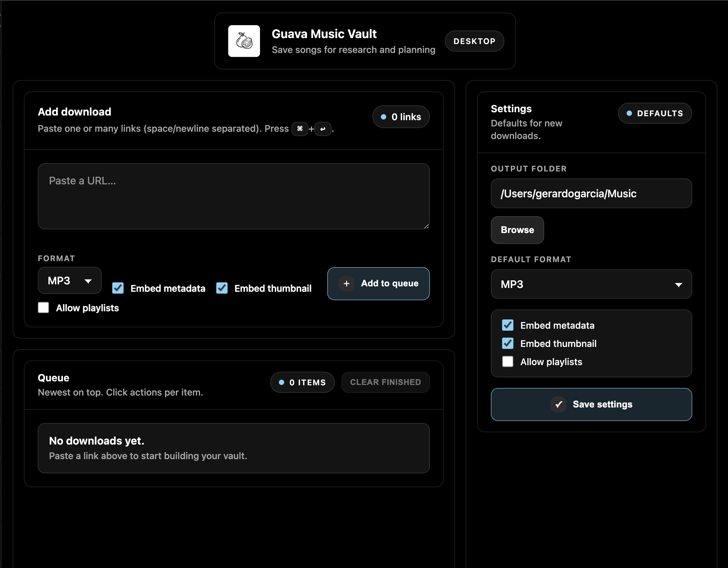The height and width of the screenshot is (568, 728).
Task: Enable Allow playlists under Format
Action: [x=43, y=308]
